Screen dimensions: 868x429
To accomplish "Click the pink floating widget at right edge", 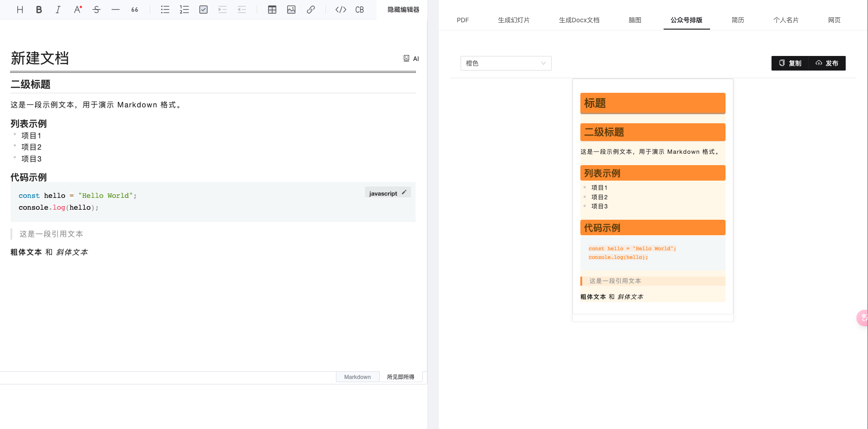I will click(863, 318).
